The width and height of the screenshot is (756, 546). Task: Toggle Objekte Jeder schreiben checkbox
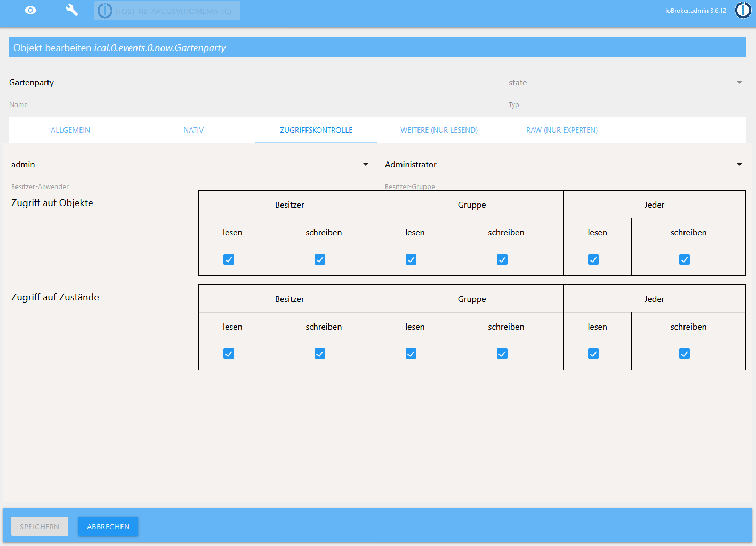pyautogui.click(x=685, y=259)
